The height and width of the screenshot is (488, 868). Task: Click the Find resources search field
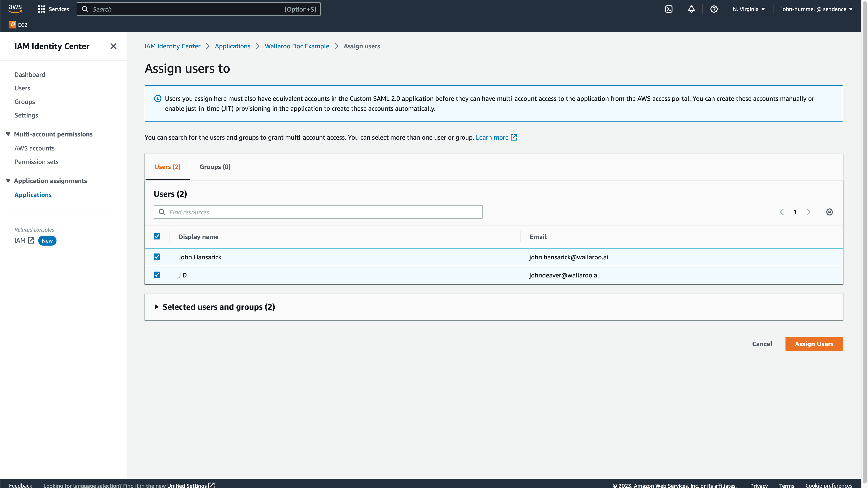pyautogui.click(x=318, y=212)
